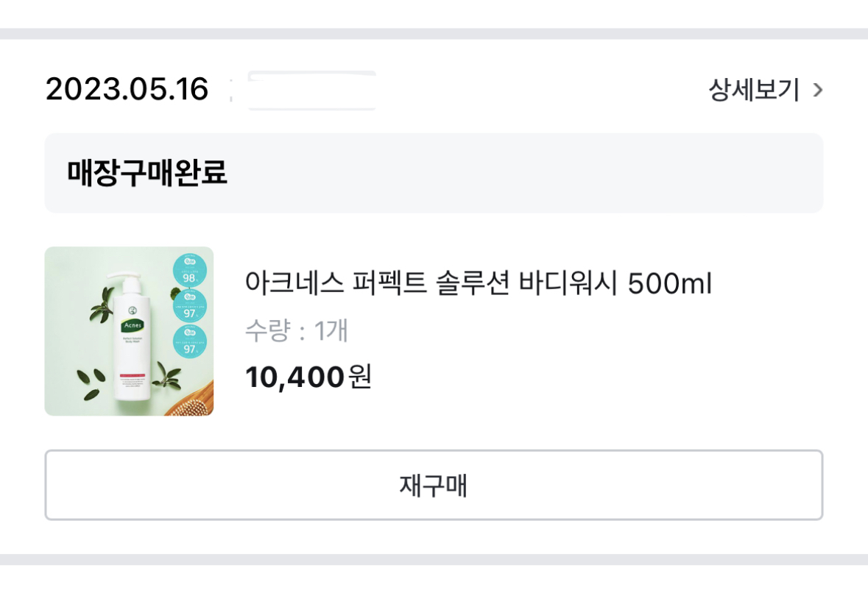868x593 pixels.
Task: Open order details via 상세보기 link
Action: [753, 90]
